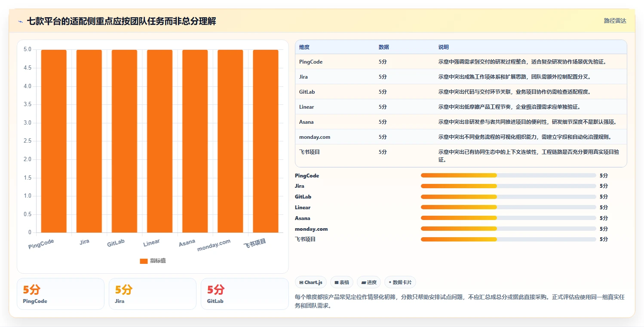
Task: Select the 表格 chip
Action: [x=342, y=282]
